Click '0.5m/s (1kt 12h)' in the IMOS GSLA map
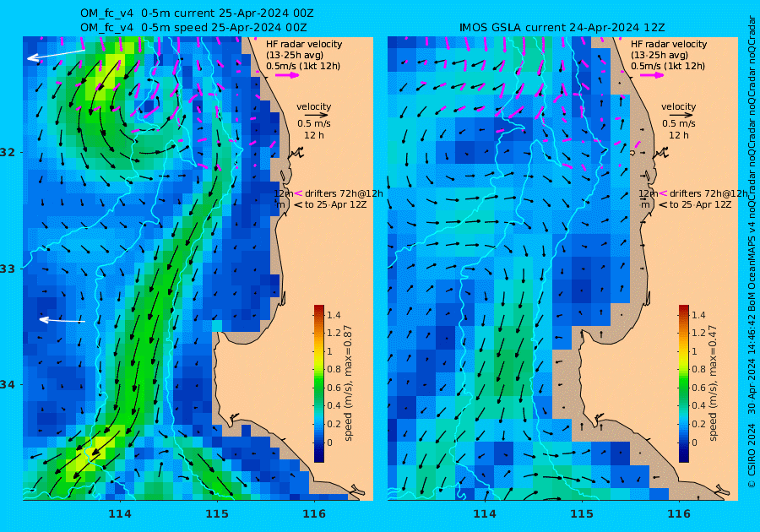The image size is (760, 532). [667, 66]
